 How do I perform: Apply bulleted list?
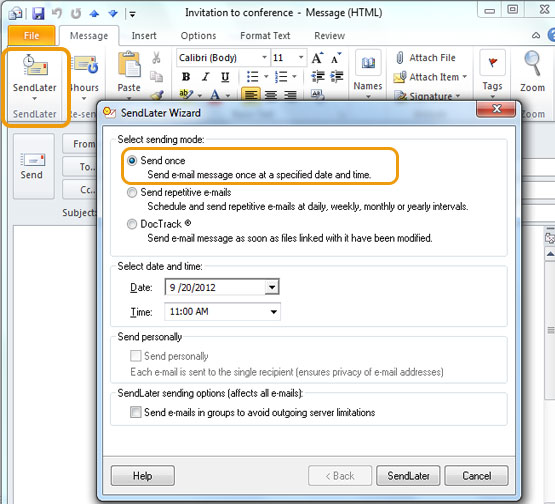(x=252, y=76)
